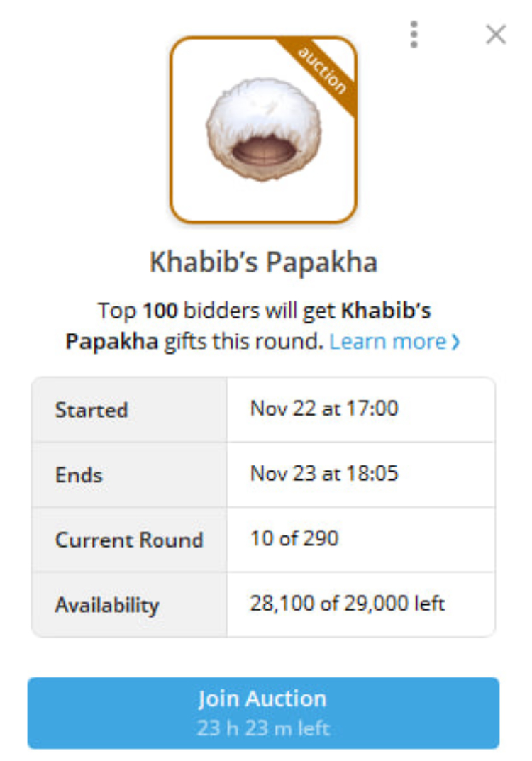Screen dimensions: 532x761
Task: Click the 23 h 23 m left countdown
Action: (x=263, y=728)
